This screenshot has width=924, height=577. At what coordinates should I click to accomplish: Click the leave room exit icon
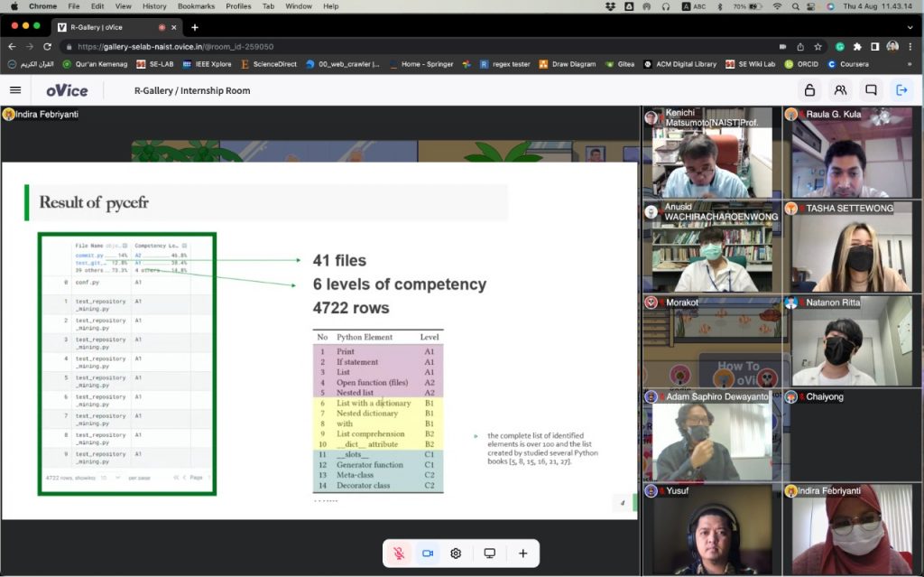coord(901,90)
